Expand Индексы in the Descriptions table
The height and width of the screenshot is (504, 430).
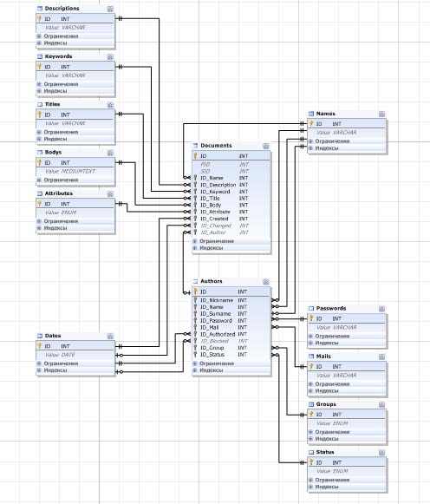point(39,43)
